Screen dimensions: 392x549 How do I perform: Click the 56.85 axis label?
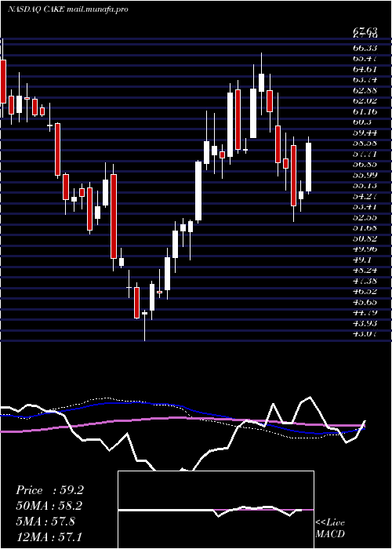(365, 164)
